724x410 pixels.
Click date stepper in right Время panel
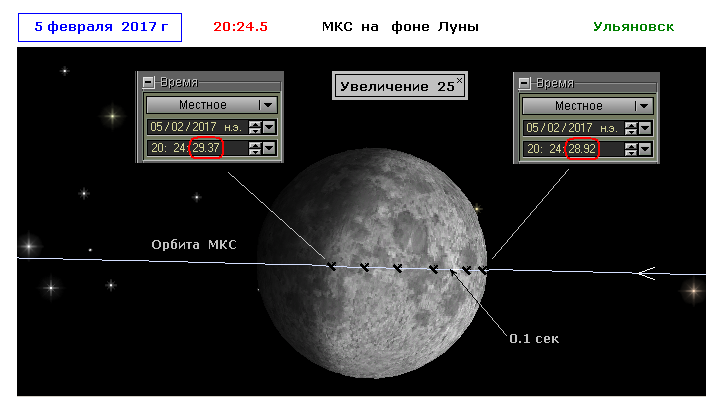pos(631,127)
